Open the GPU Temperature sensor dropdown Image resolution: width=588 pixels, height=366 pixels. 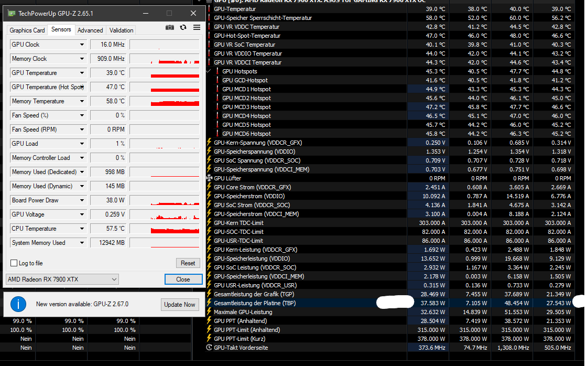(82, 73)
